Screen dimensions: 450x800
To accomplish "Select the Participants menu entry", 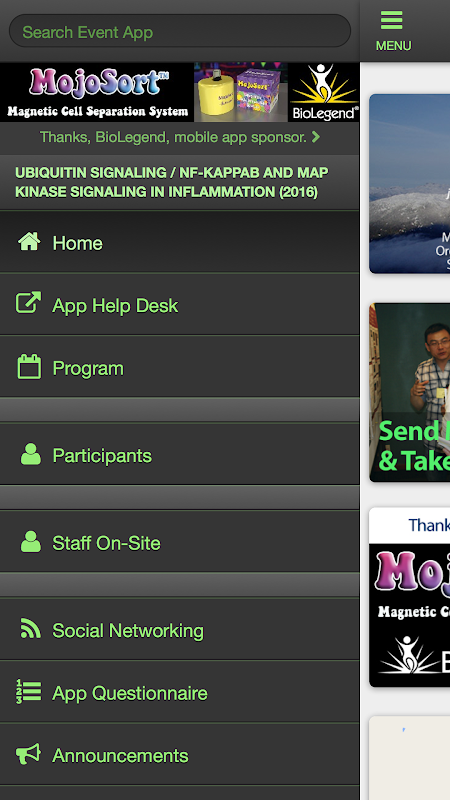I will (x=180, y=454).
